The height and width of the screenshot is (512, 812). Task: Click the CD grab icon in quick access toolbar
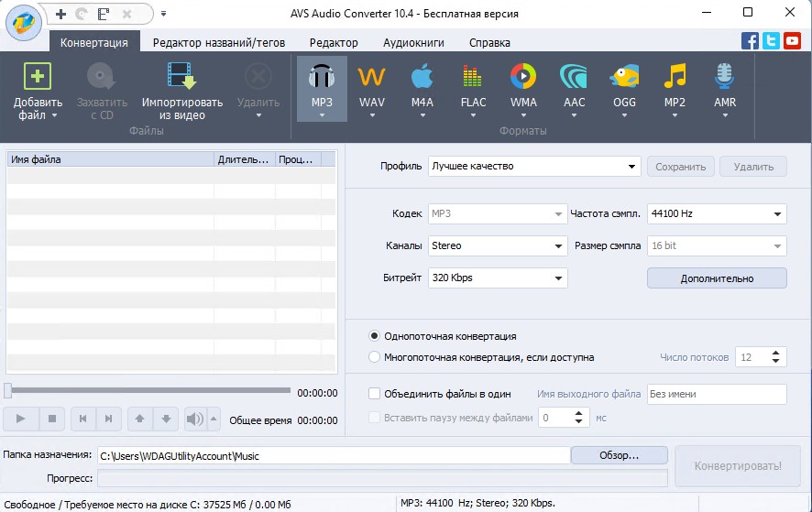[82, 14]
